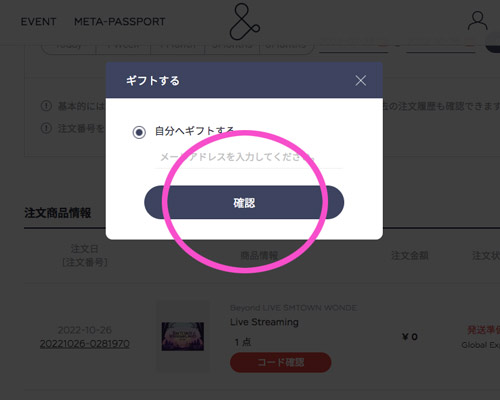Open the user profile icon
The width and height of the screenshot is (500, 400).
click(x=477, y=21)
